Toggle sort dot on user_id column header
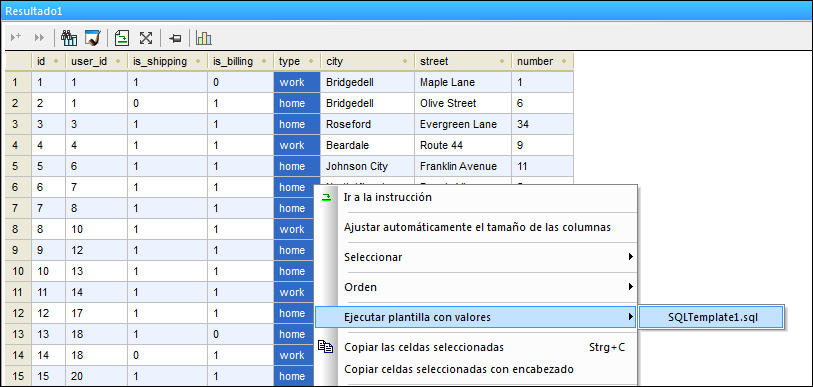 [118, 61]
